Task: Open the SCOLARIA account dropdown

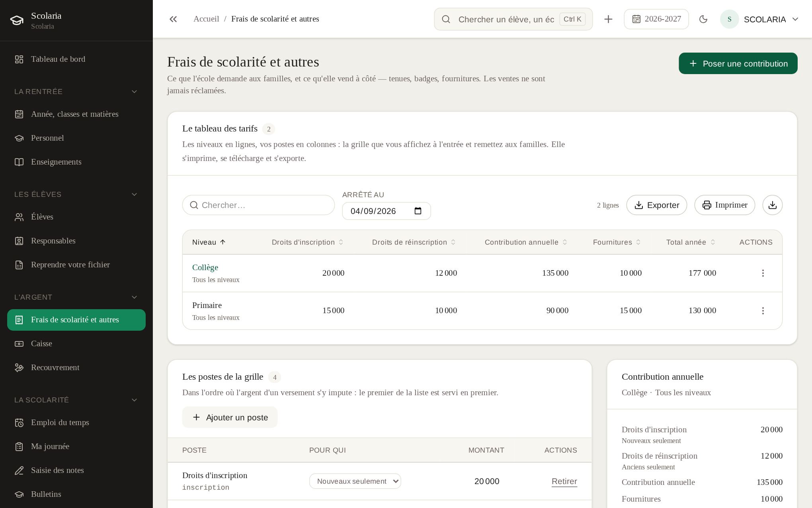Action: 759,19
